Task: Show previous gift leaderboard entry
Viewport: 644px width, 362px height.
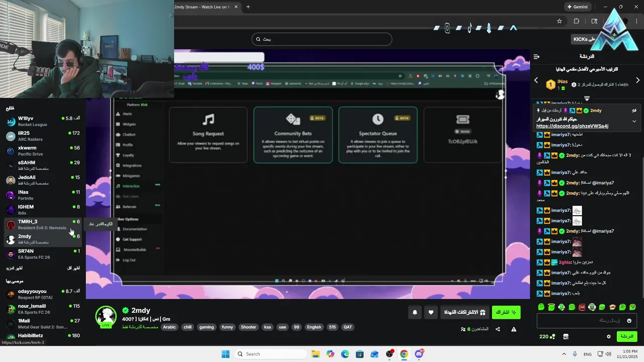Action: pos(536,80)
